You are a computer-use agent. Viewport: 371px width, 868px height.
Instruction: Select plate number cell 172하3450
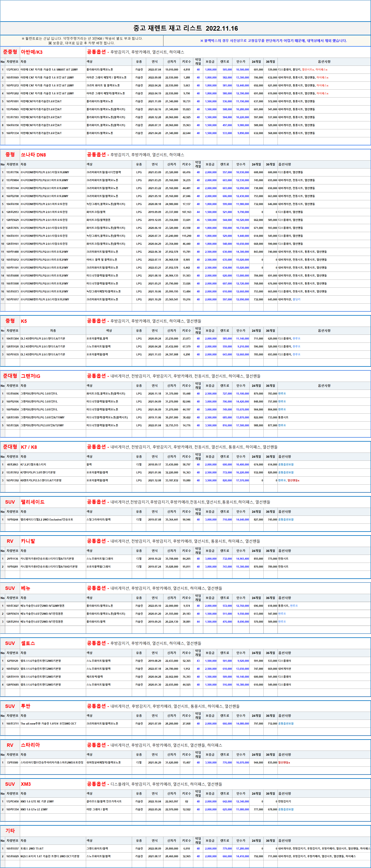(x=13, y=802)
